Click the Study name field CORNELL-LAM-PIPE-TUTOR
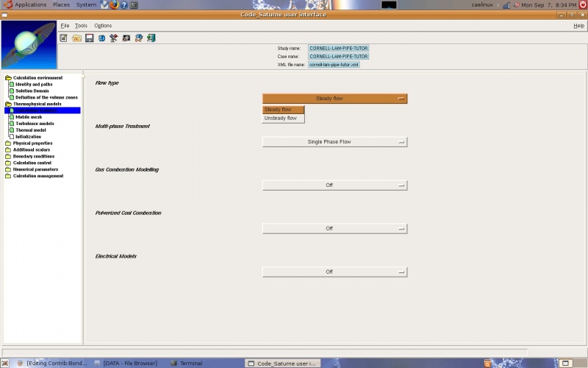Image resolution: width=588 pixels, height=368 pixels. (338, 48)
